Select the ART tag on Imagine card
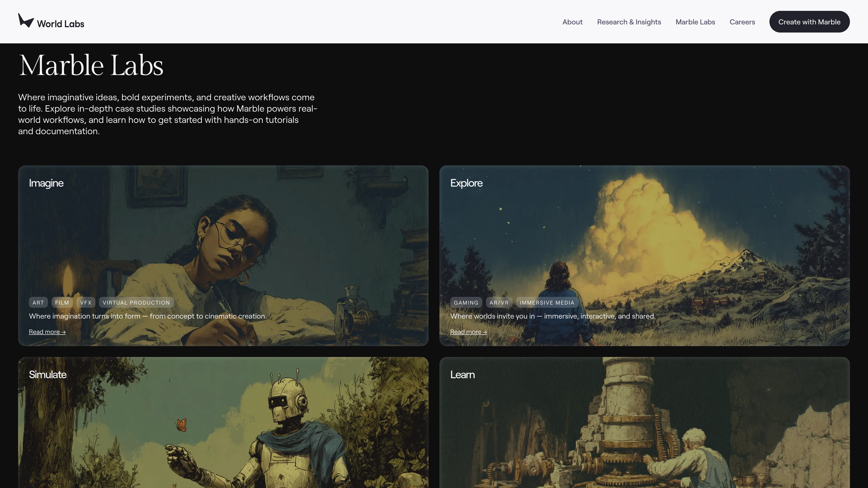 (38, 303)
